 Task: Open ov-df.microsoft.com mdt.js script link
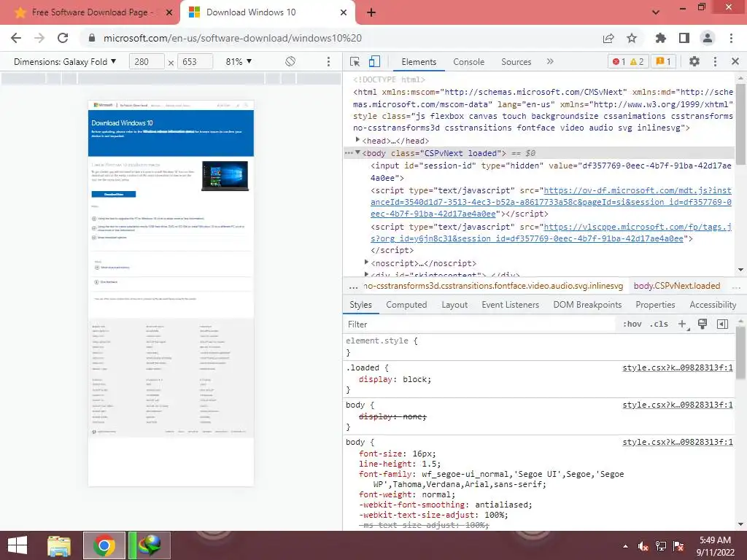point(551,202)
